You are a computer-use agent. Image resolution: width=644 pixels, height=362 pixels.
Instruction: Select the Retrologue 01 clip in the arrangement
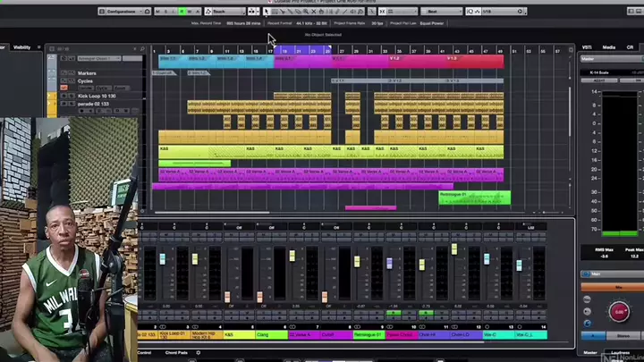coord(474,196)
